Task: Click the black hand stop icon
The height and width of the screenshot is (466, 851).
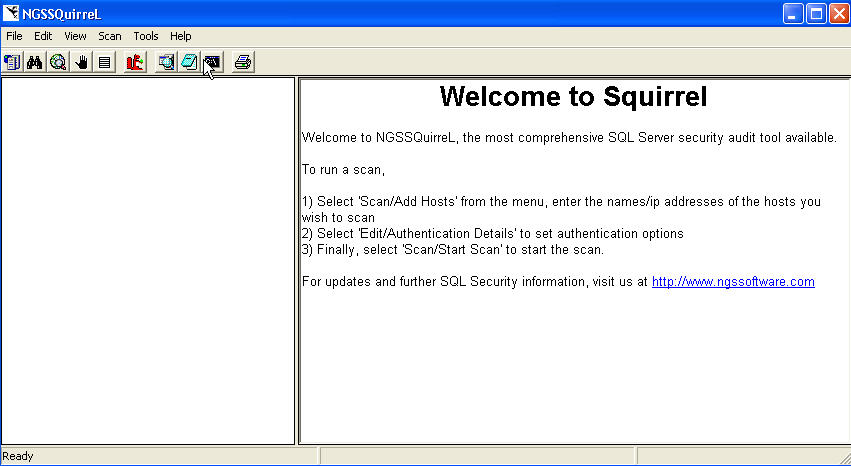Action: (x=81, y=62)
